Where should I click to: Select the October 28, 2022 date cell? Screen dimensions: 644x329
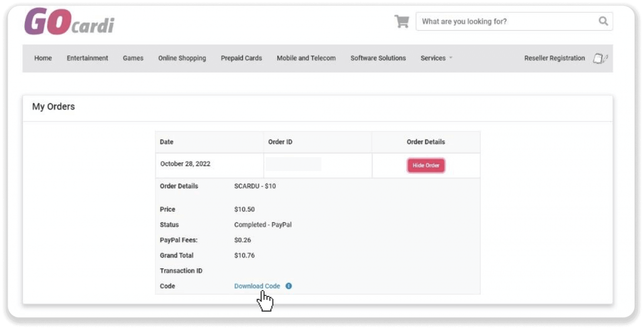(x=185, y=164)
